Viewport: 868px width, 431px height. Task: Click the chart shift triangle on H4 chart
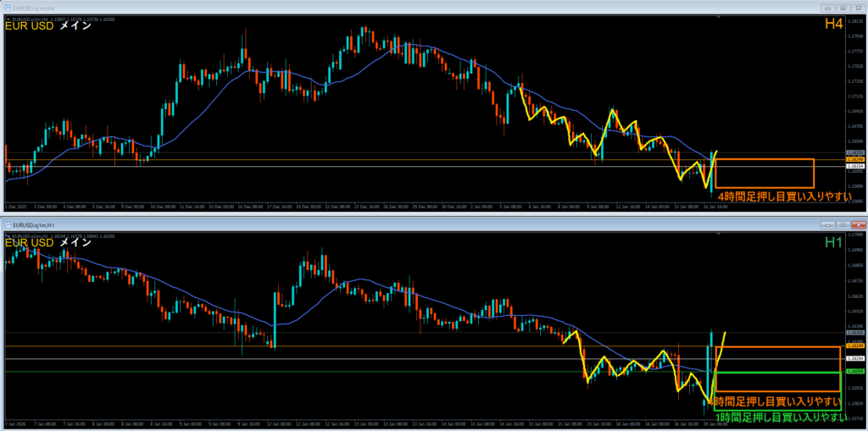pyautogui.click(x=717, y=18)
